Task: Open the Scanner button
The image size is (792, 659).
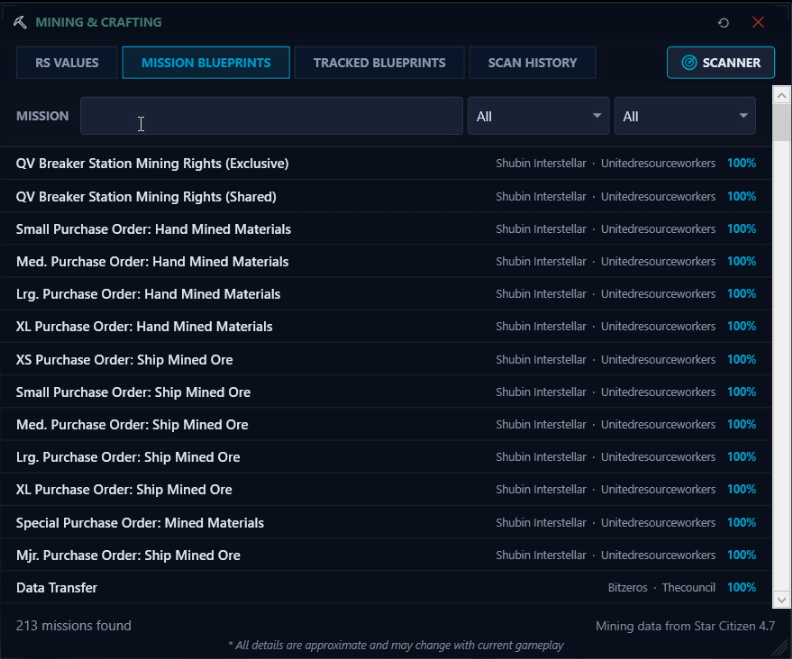Action: [721, 63]
